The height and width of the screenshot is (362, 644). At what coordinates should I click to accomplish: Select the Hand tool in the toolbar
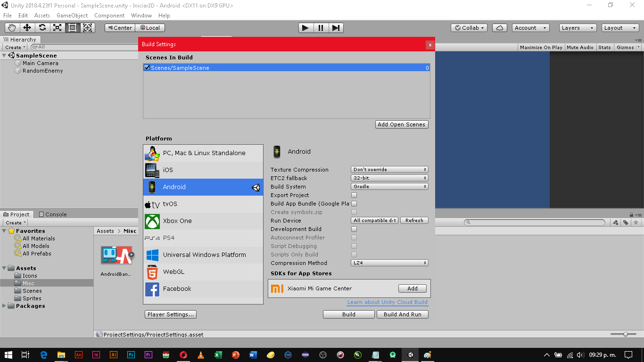(12, 27)
